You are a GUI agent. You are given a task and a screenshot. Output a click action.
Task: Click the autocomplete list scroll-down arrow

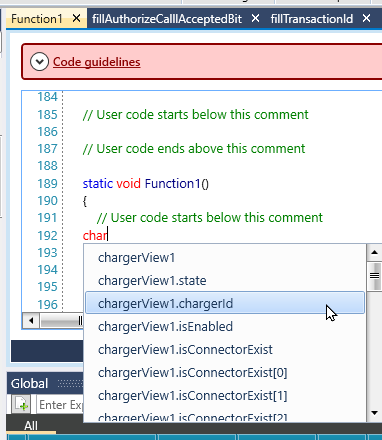[x=374, y=413]
